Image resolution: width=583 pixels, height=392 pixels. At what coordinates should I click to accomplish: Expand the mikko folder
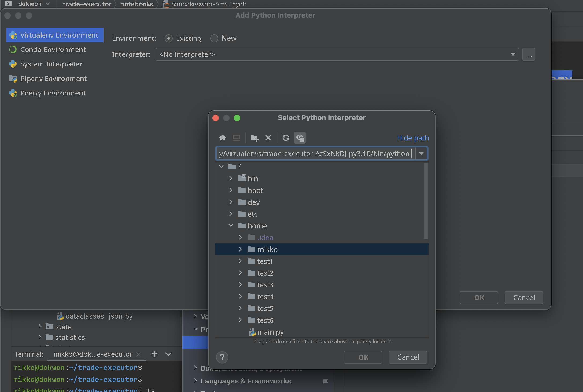[x=240, y=249]
